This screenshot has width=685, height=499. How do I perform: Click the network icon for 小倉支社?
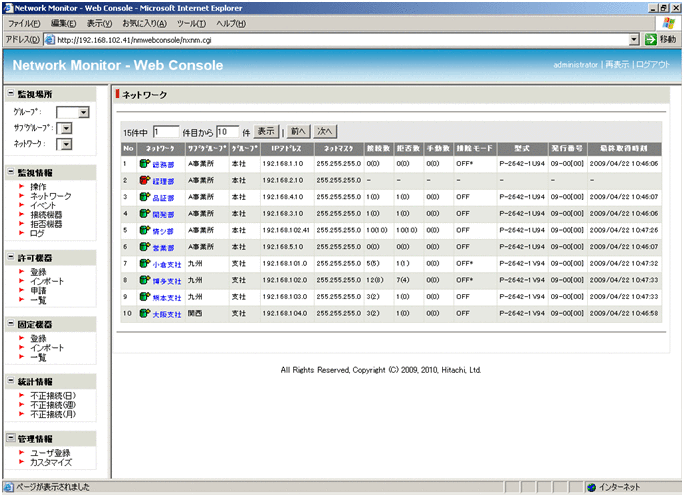(x=145, y=264)
